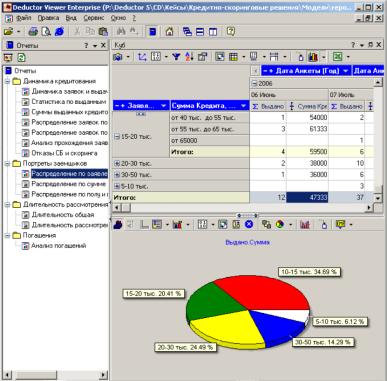Viewport: 387px width, 381px height.
Task: Open the Сервис menu
Action: pos(94,18)
